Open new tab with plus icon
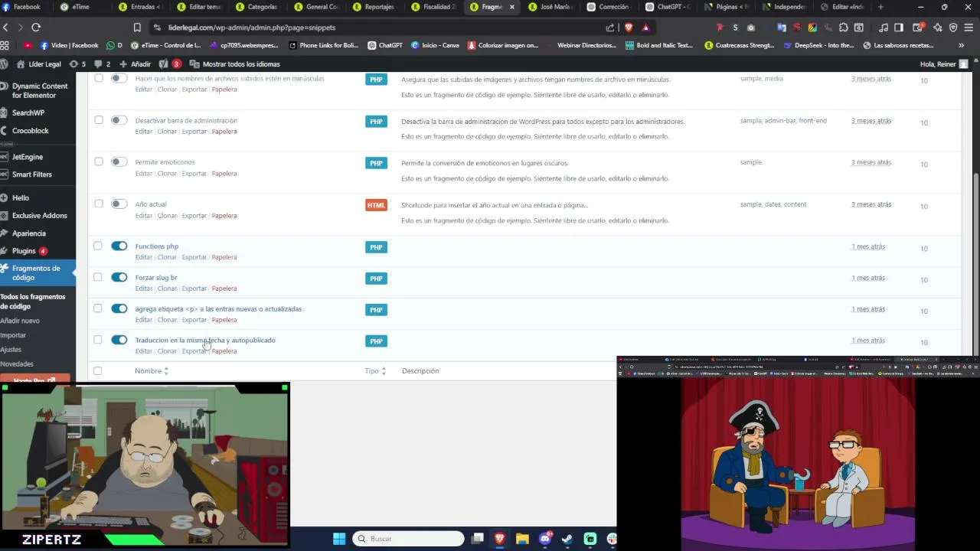This screenshot has width=980, height=551. [x=880, y=7]
